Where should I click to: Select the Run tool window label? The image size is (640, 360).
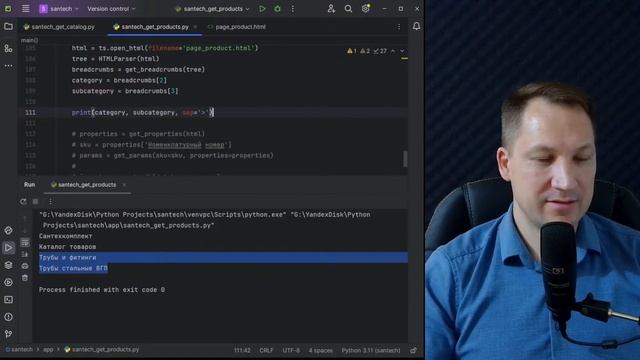[29, 185]
